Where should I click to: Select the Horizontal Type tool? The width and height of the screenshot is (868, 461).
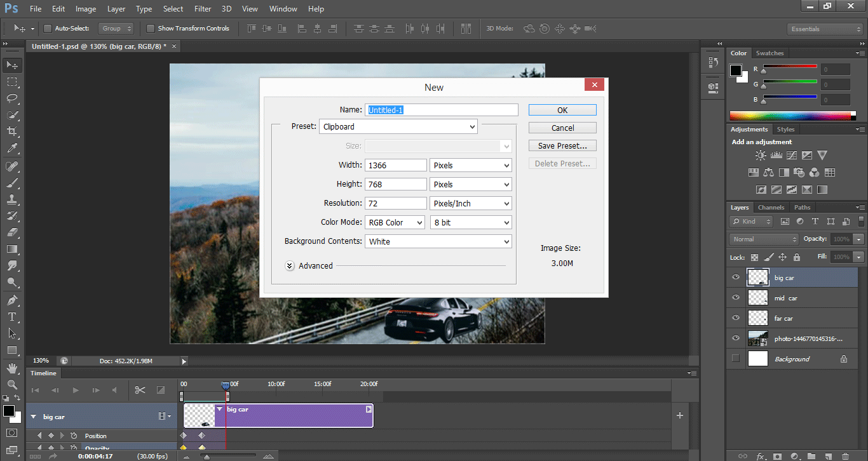click(x=12, y=316)
